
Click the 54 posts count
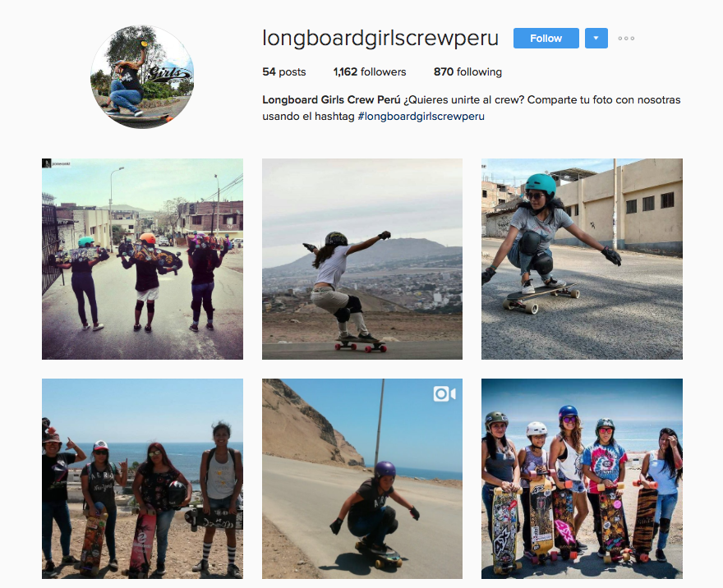click(284, 72)
